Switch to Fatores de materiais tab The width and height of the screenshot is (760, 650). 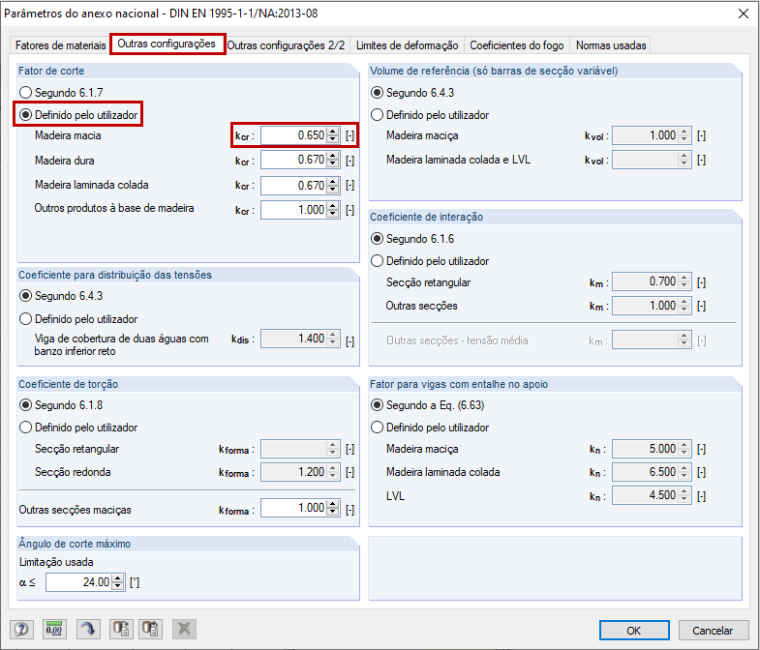pyautogui.click(x=60, y=46)
